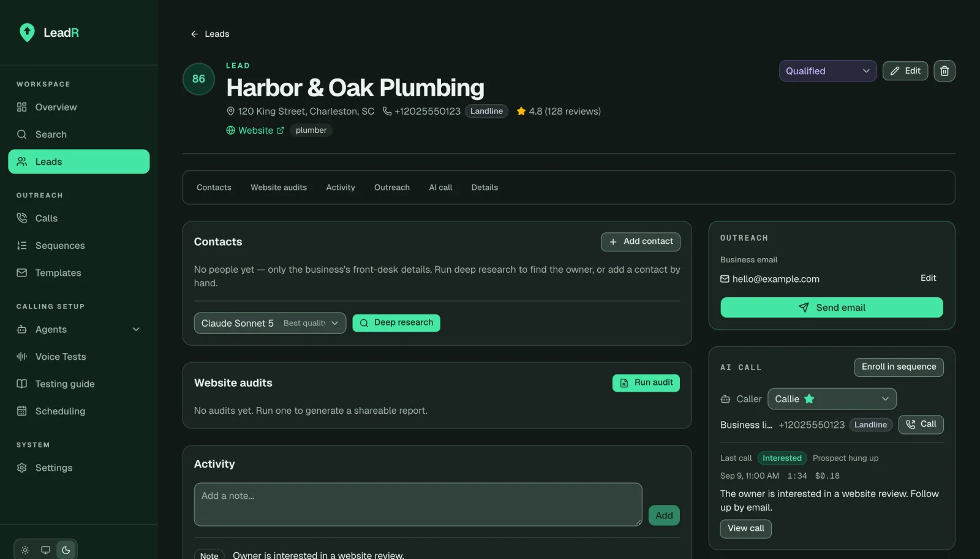Click the 120 King Street, Charleston, SC address
Image resolution: width=980 pixels, height=559 pixels.
click(x=306, y=112)
